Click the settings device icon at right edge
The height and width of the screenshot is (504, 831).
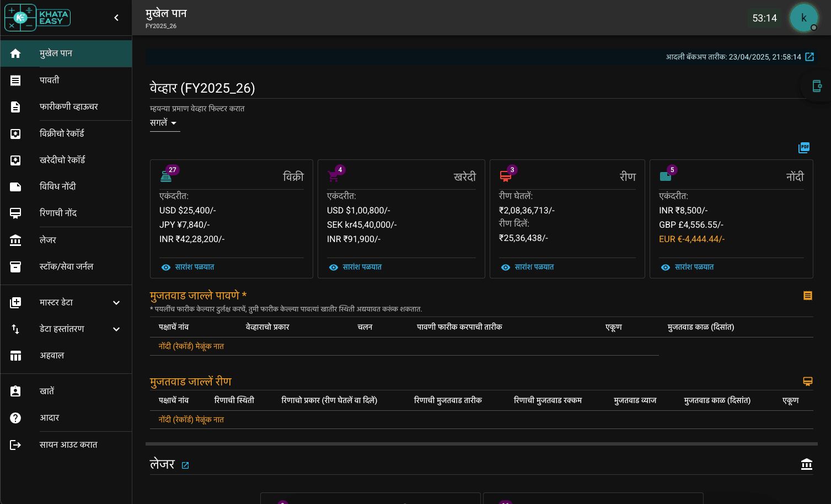pyautogui.click(x=817, y=86)
